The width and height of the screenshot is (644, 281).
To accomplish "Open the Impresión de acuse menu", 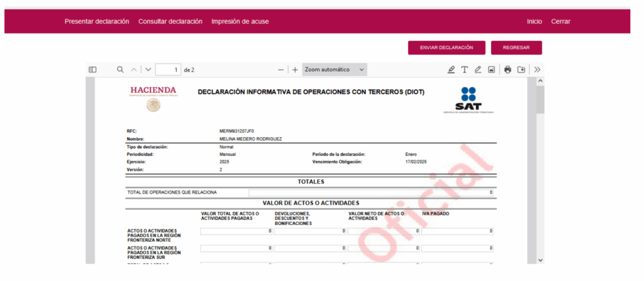I will tap(240, 21).
